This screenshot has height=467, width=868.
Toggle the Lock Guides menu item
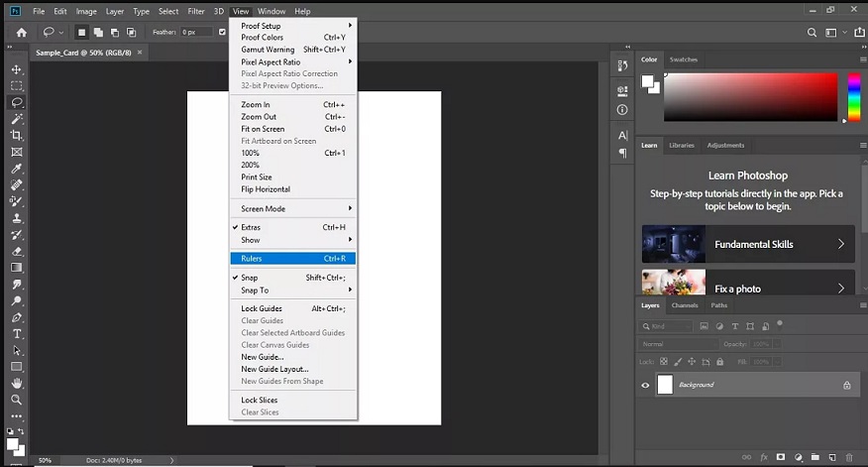[x=293, y=308]
